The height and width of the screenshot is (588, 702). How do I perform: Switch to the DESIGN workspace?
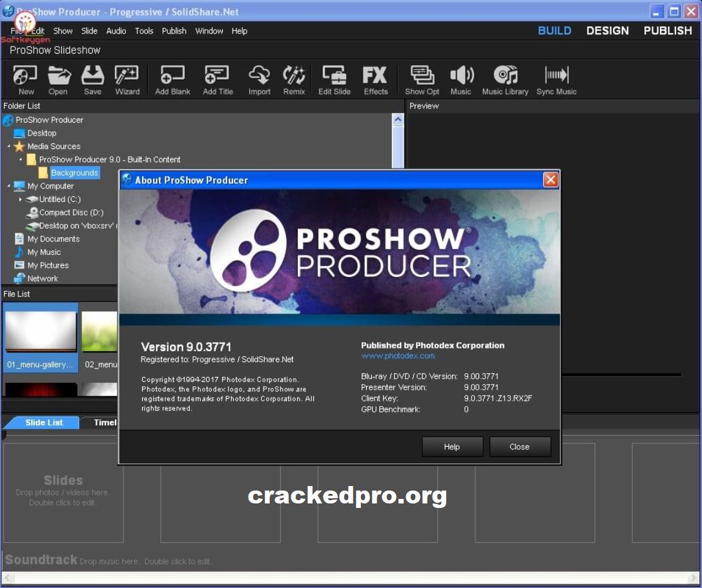pyautogui.click(x=608, y=30)
